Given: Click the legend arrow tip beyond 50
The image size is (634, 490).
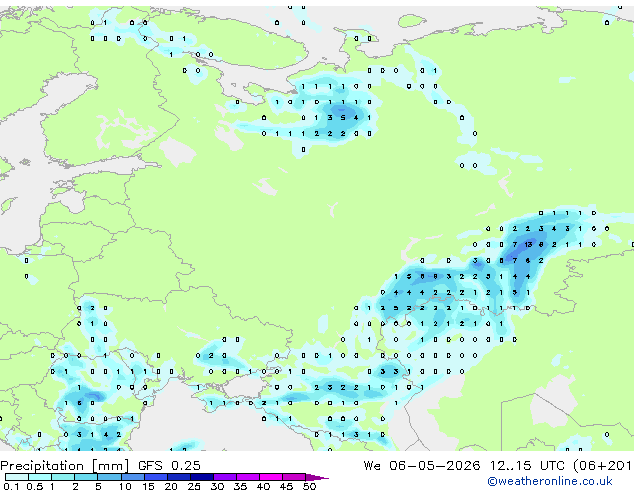Looking at the screenshot, I should click(x=317, y=478).
